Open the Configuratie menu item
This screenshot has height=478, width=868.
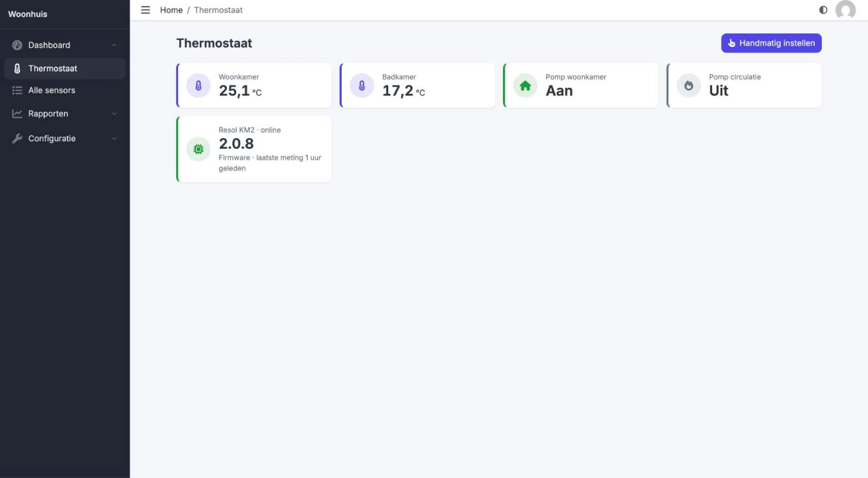[x=65, y=139]
